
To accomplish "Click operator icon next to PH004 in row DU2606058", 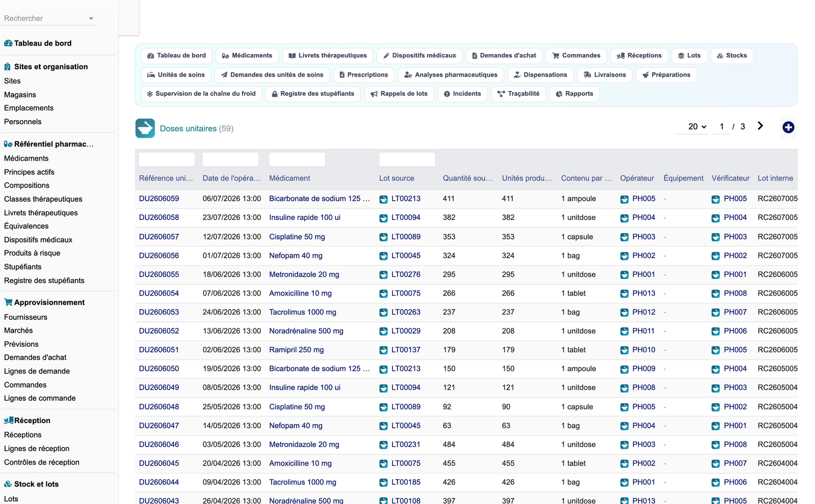I will tap(624, 218).
